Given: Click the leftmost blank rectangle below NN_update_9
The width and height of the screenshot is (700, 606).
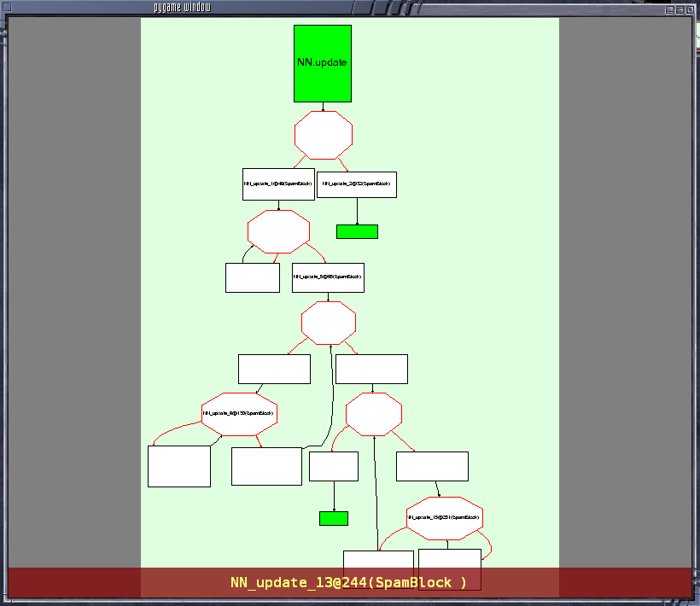Looking at the screenshot, I should click(179, 466).
